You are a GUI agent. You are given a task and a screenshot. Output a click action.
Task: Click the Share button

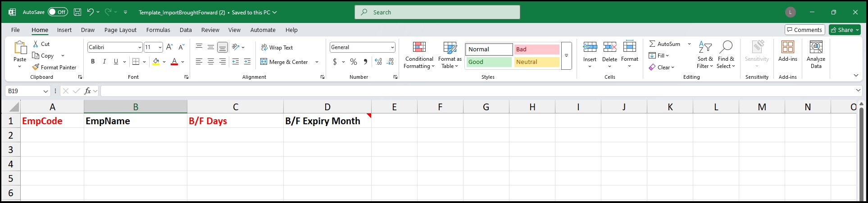tap(845, 30)
